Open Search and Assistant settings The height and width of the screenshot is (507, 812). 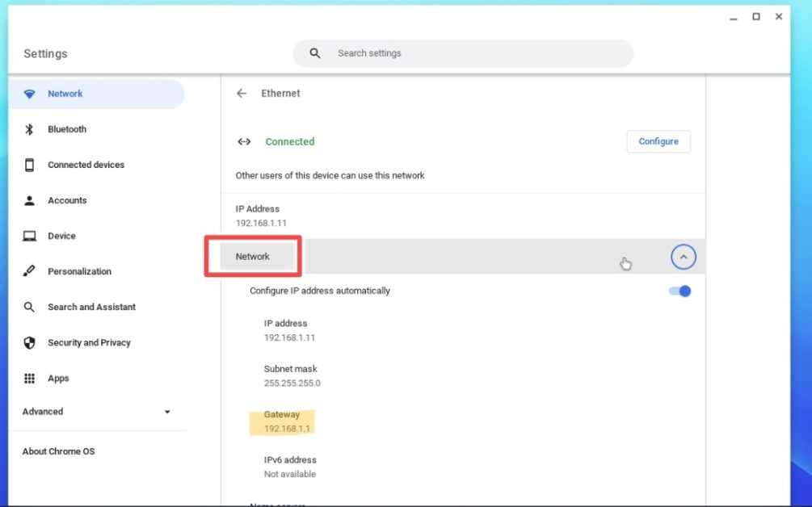click(91, 307)
